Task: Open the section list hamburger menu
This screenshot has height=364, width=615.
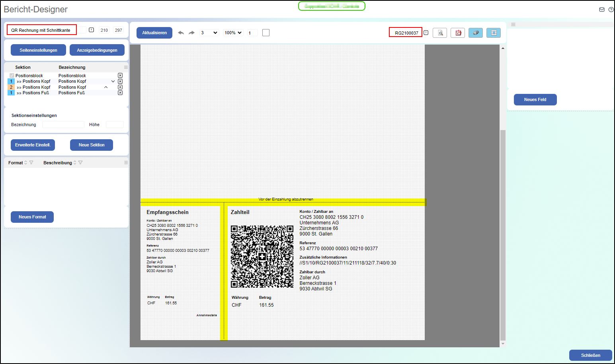Action: click(x=126, y=67)
